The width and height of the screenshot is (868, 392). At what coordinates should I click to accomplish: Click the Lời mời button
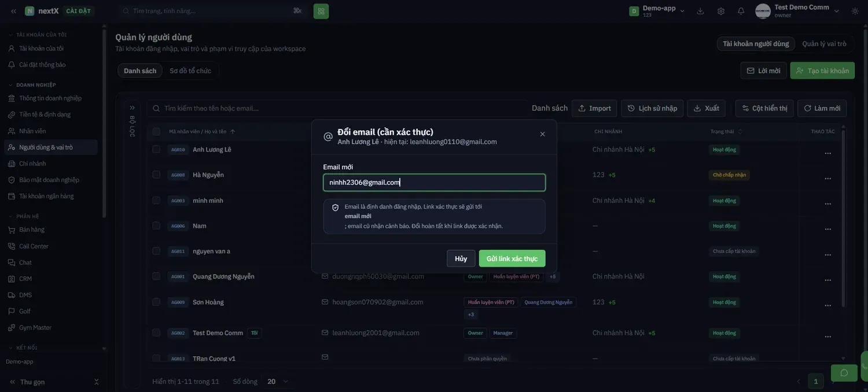[763, 71]
